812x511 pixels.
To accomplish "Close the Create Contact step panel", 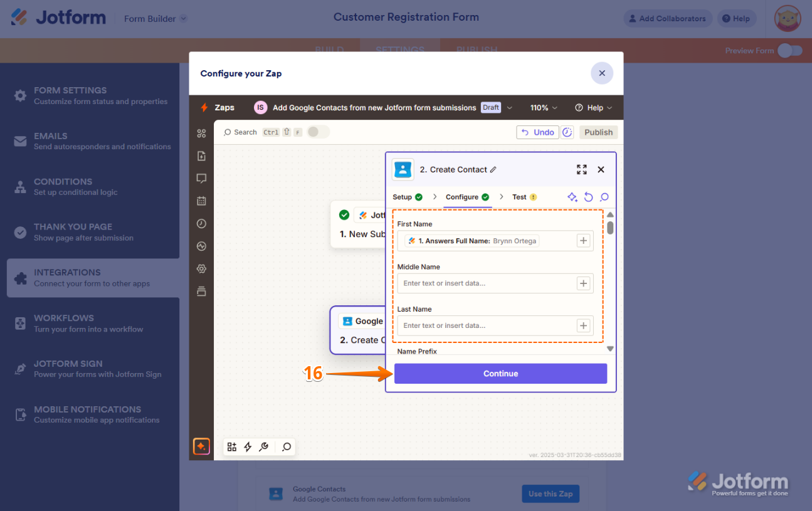I will pos(601,169).
